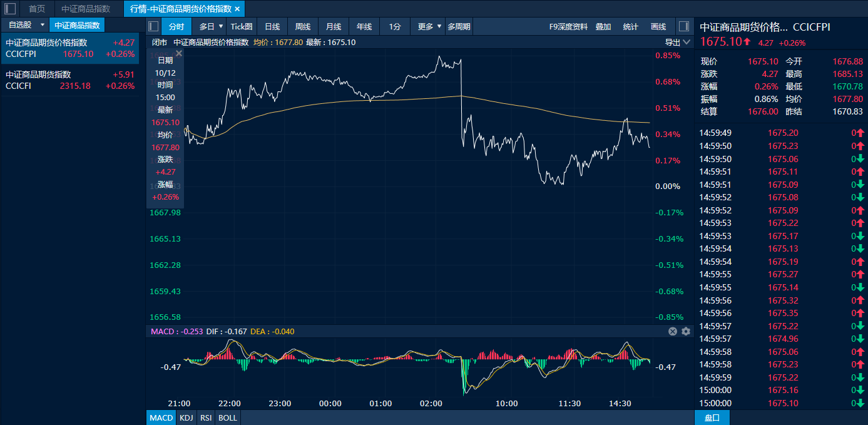This screenshot has width=868, height=425.
Task: Toggle the chart's left panel layout icon
Action: pos(153,26)
